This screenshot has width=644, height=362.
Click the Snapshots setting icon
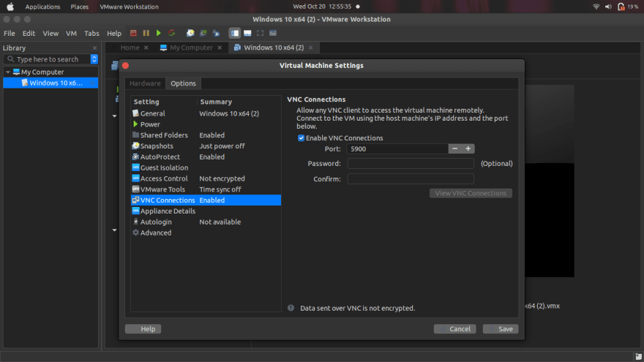tap(135, 146)
